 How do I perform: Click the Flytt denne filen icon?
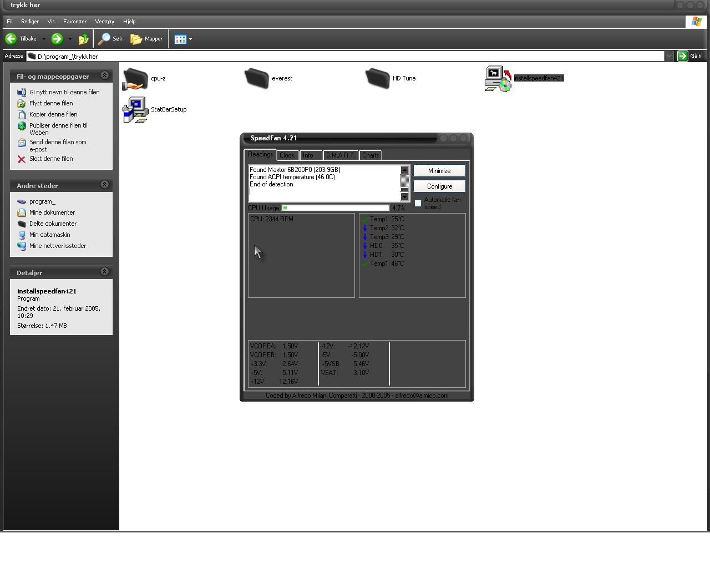point(22,103)
